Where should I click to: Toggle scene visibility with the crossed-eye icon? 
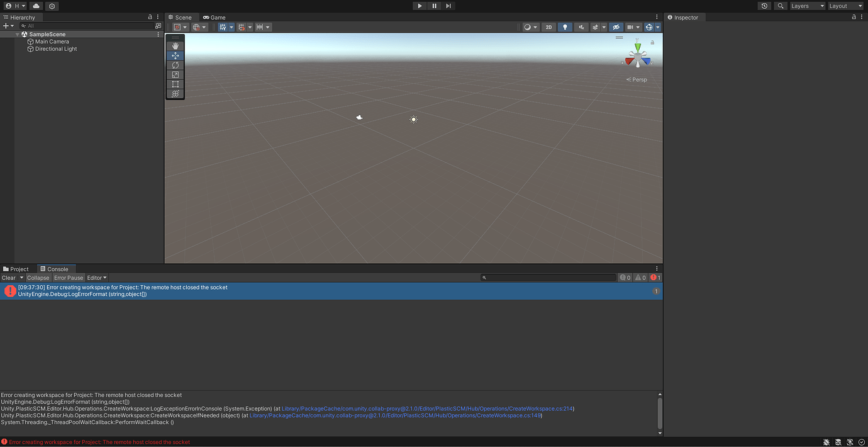[x=615, y=26]
